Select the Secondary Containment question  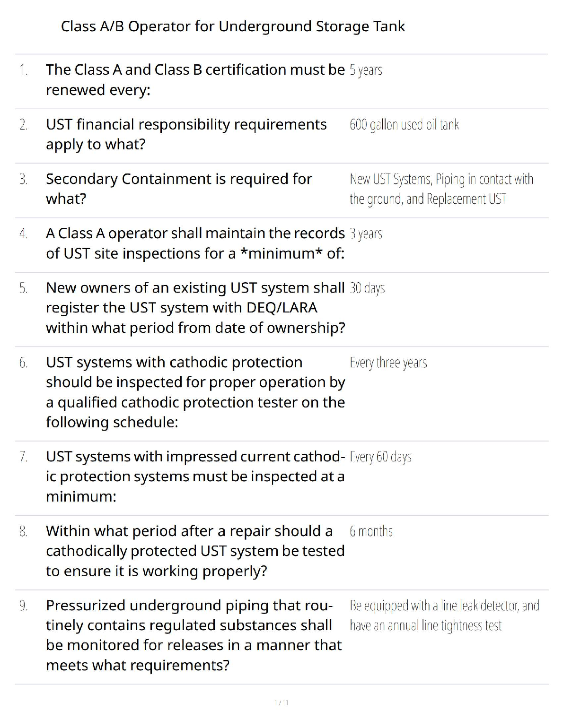179,189
